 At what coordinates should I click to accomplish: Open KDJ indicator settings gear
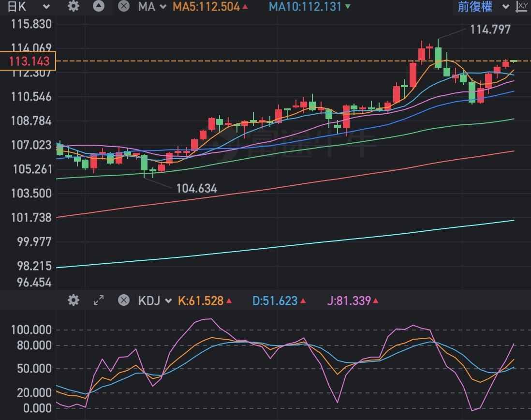point(73,300)
